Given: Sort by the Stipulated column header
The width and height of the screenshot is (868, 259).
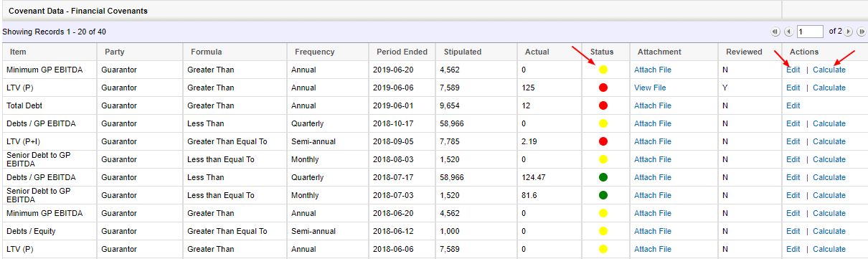Looking at the screenshot, I should [463, 52].
